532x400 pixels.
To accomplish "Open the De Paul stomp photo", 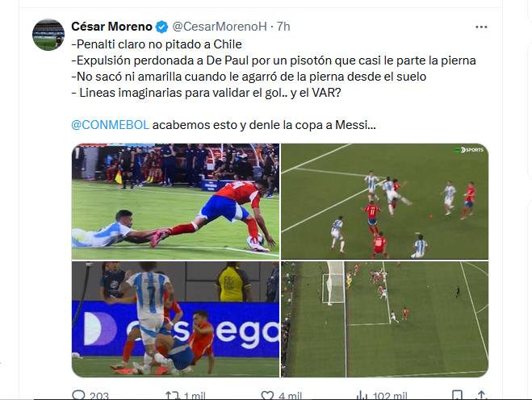I will pos(175,319).
